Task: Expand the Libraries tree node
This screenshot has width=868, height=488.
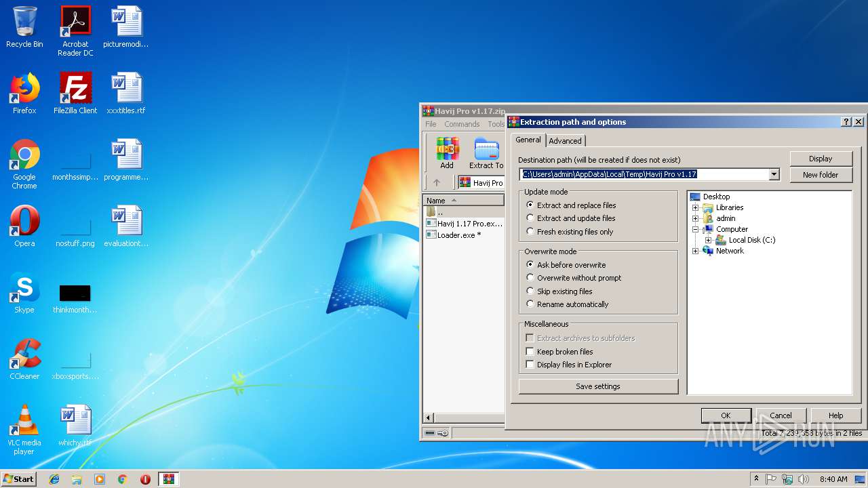Action: [695, 207]
